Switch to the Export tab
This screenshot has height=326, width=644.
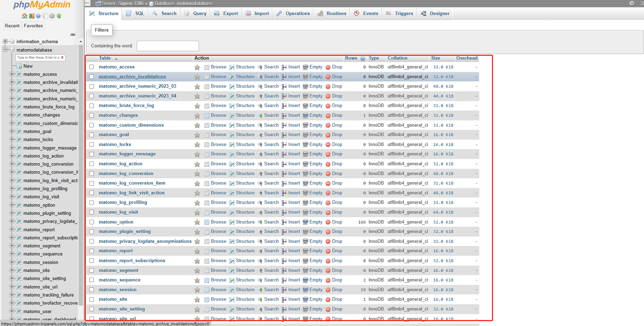[x=226, y=13]
